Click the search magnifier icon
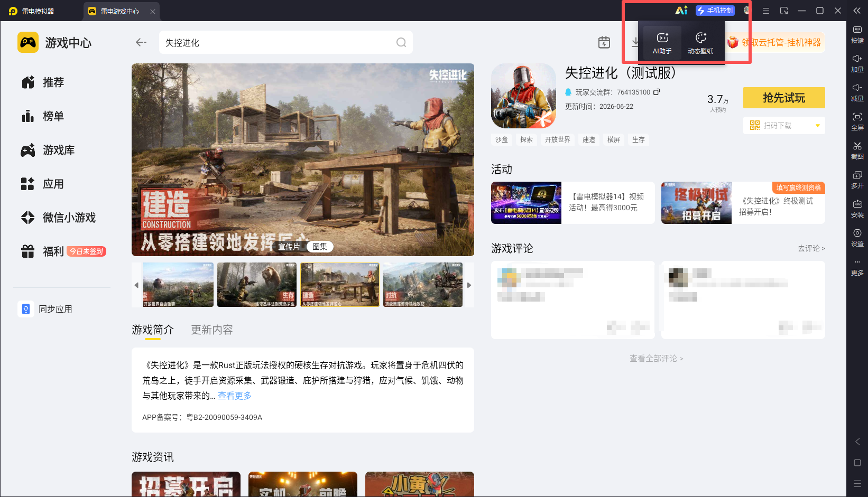 pos(401,42)
